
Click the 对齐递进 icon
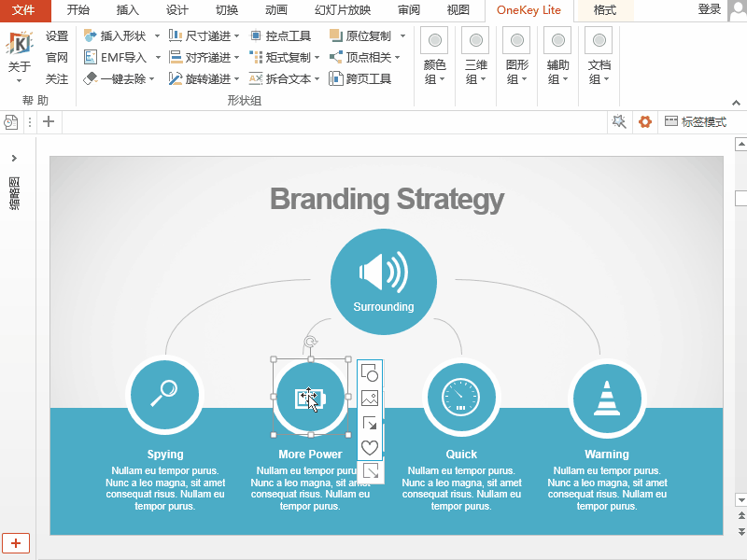pyautogui.click(x=176, y=57)
